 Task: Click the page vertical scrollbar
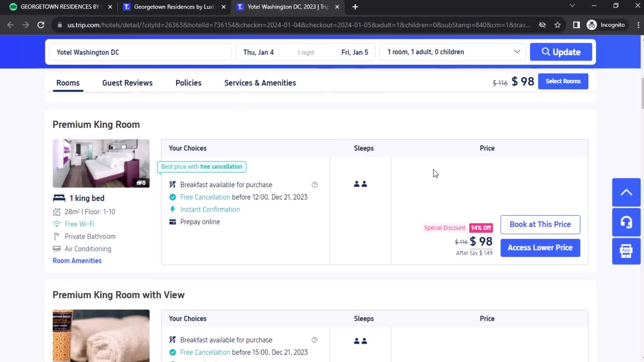tap(642, 94)
